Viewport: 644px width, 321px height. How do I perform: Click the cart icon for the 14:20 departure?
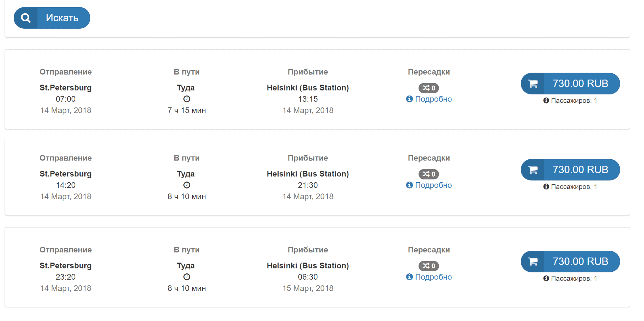[x=533, y=170]
